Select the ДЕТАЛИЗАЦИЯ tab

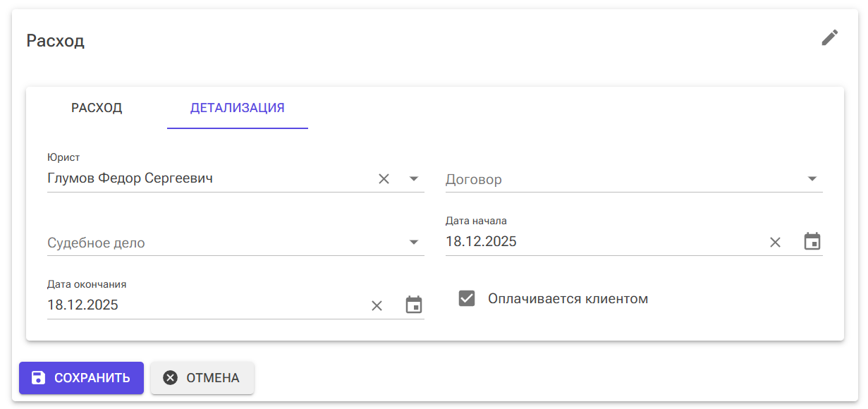[x=237, y=108]
